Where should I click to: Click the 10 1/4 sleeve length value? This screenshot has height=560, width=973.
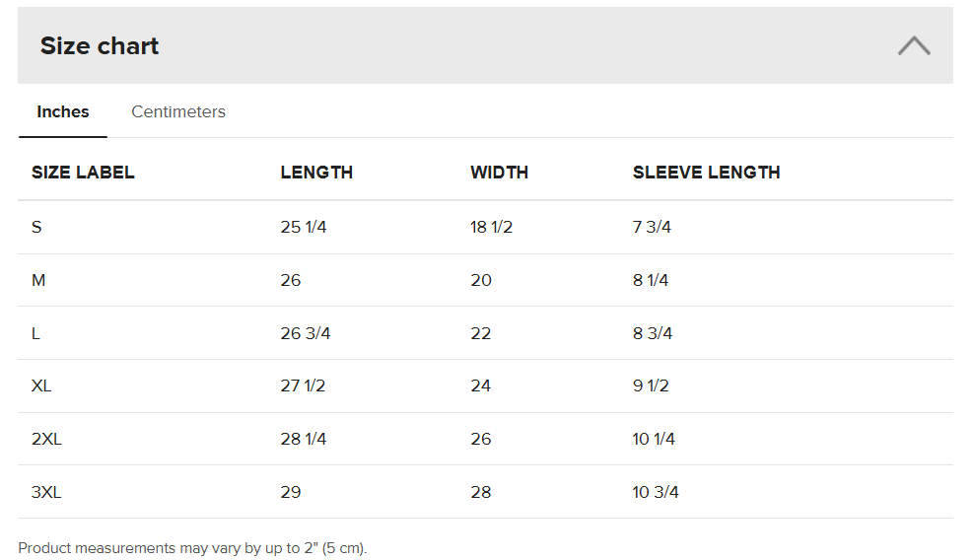coord(654,439)
